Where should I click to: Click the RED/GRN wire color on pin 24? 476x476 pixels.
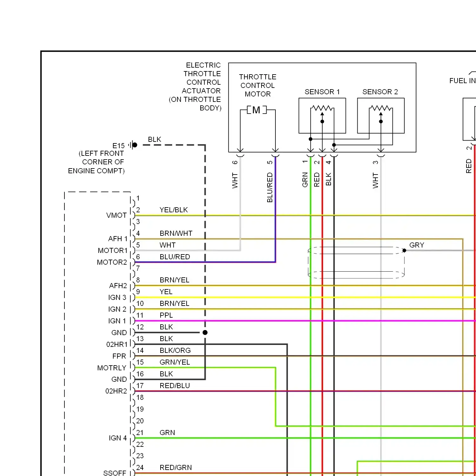(x=176, y=467)
